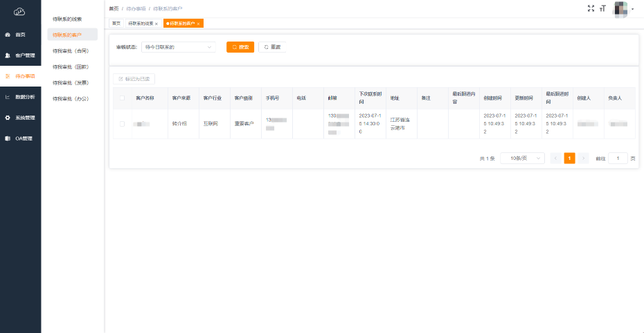This screenshot has height=333, width=644.
Task: Close the 待联系的客户 tab
Action: 198,24
